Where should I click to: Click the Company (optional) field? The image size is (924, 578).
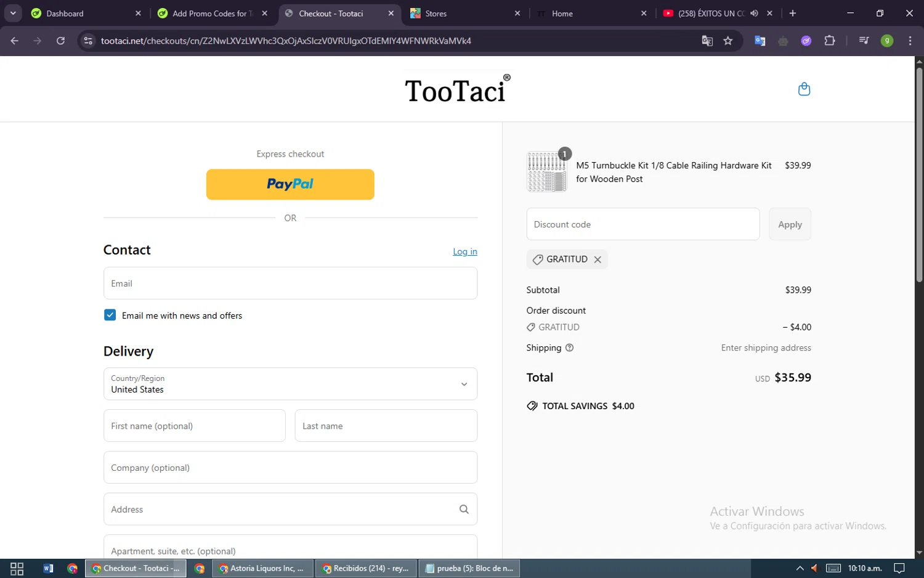(x=290, y=468)
